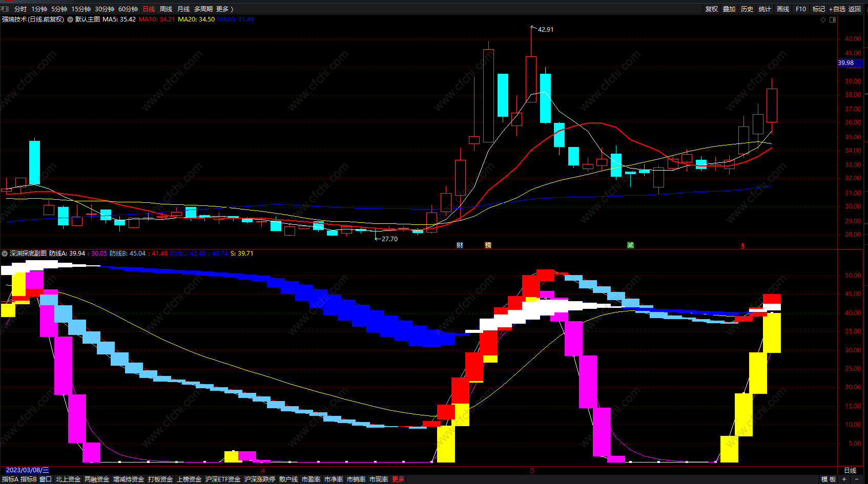Click the 叠加 overlay button
The height and width of the screenshot is (484, 868).
[729, 9]
